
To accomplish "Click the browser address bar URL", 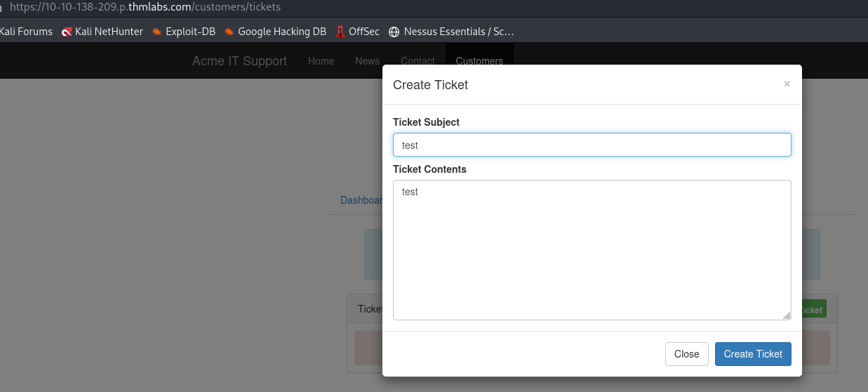I will 145,7.
